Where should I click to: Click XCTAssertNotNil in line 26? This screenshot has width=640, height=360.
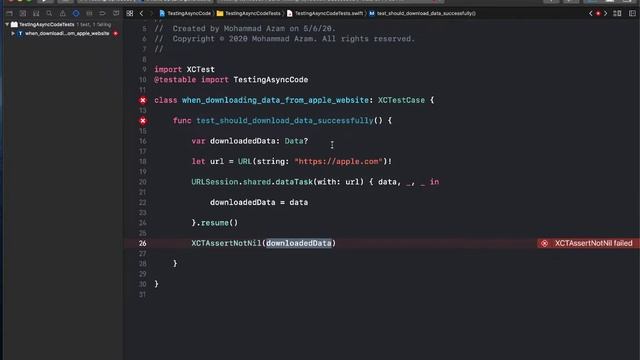pyautogui.click(x=226, y=243)
